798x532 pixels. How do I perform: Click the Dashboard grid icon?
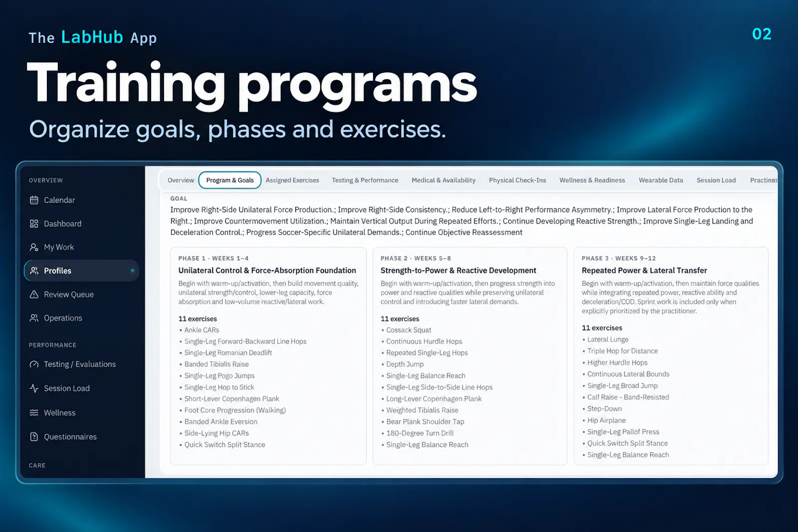[34, 224]
